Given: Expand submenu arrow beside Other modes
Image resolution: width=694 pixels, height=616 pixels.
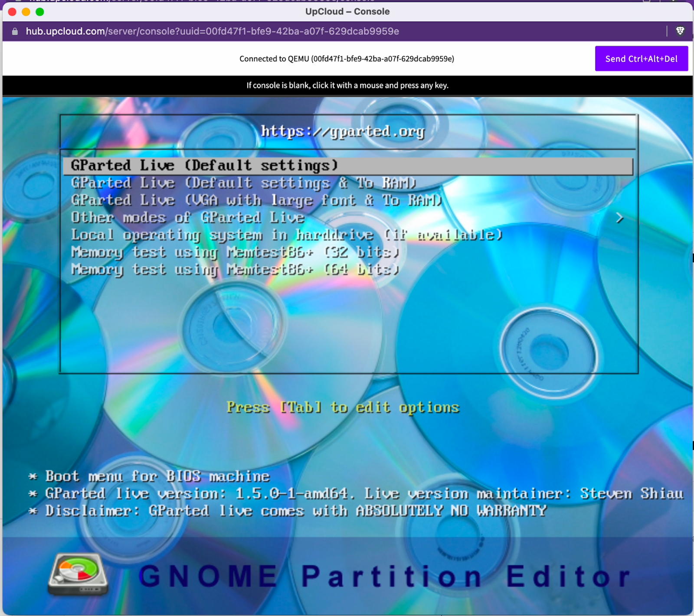Looking at the screenshot, I should tap(619, 218).
